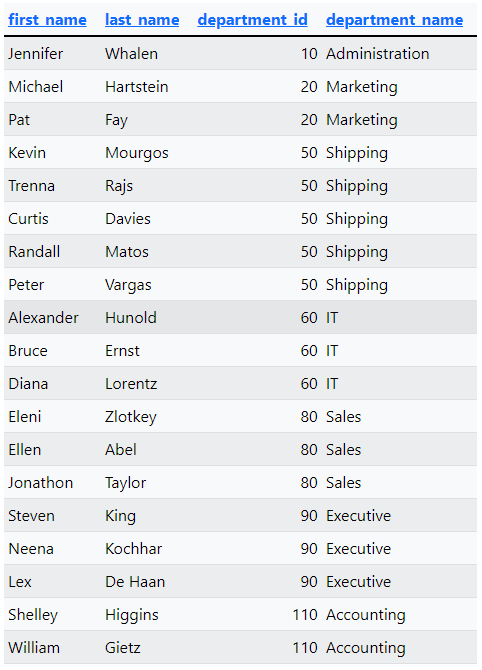Screen dimensions: 482x670
Task: Click the department_name column header link
Action: (x=394, y=20)
